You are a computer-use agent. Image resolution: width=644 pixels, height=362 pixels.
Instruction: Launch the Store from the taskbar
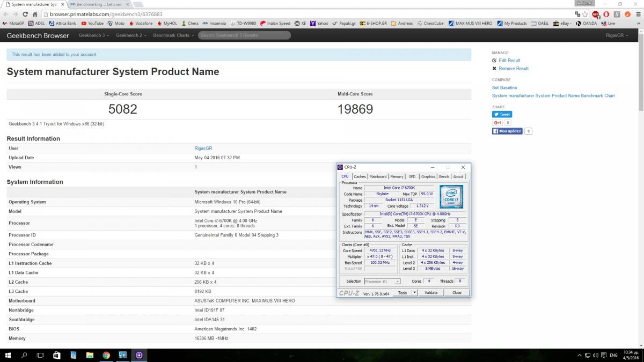click(x=57, y=355)
